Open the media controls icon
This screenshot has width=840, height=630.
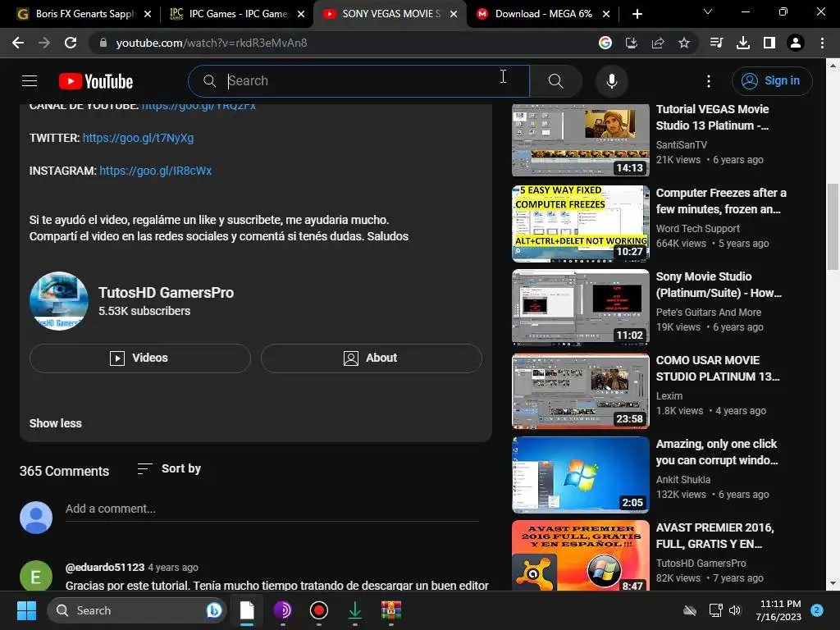pyautogui.click(x=716, y=43)
